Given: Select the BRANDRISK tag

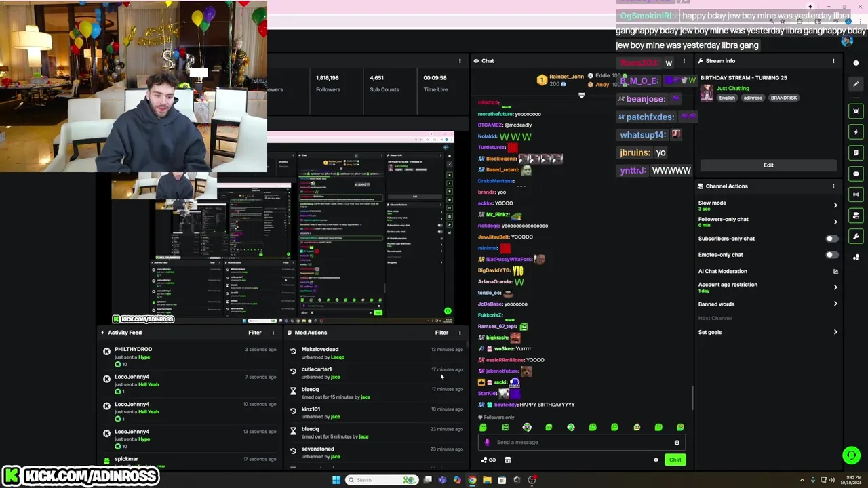Looking at the screenshot, I should coord(784,98).
